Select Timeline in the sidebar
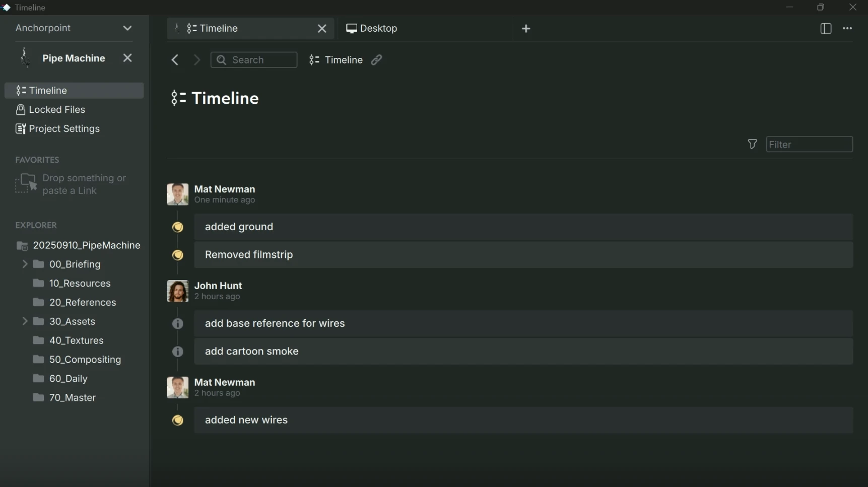 (x=74, y=91)
